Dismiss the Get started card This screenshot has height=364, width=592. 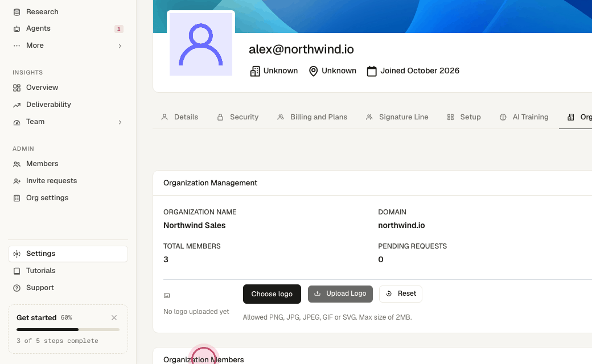[x=114, y=317]
